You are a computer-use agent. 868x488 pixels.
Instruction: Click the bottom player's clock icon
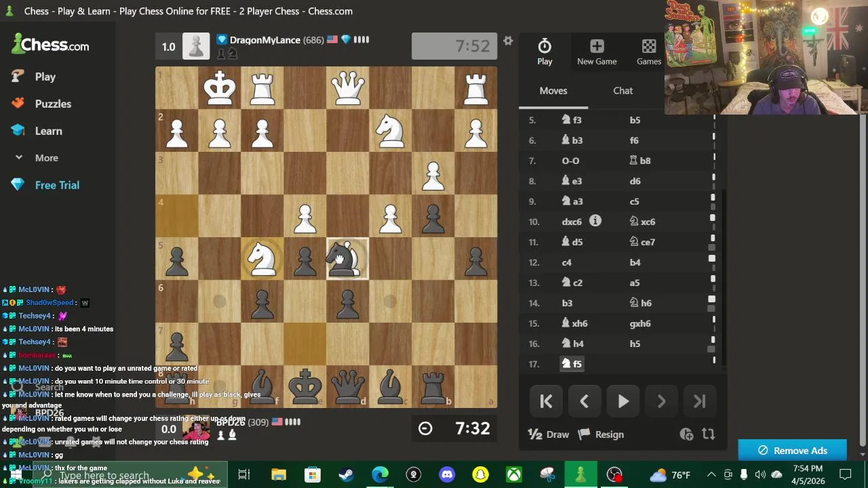425,428
